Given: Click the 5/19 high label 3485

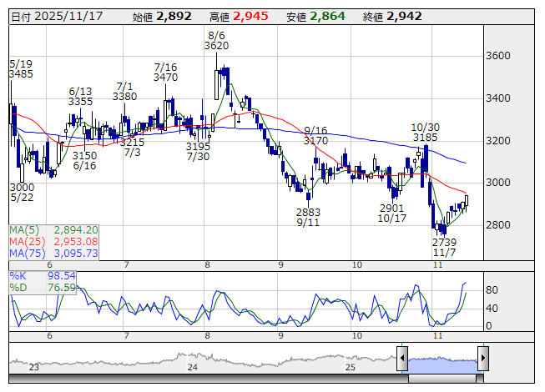Looking at the screenshot, I should (x=21, y=75).
